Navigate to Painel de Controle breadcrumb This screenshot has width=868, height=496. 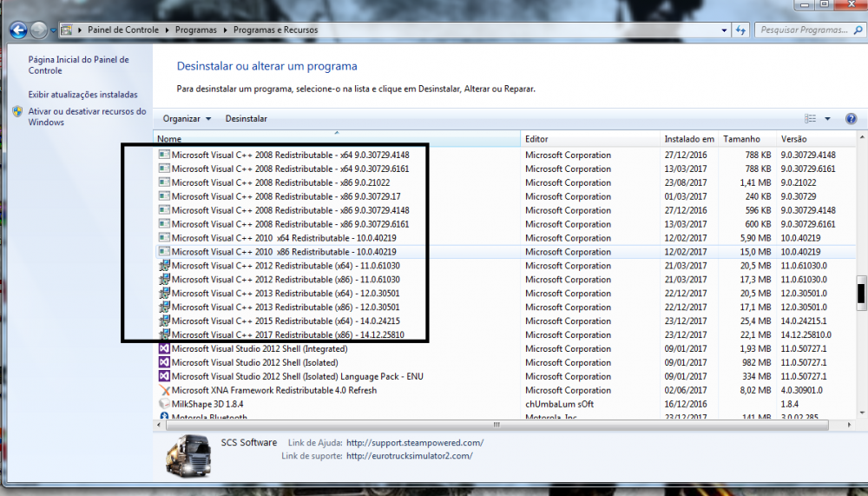[x=123, y=30]
